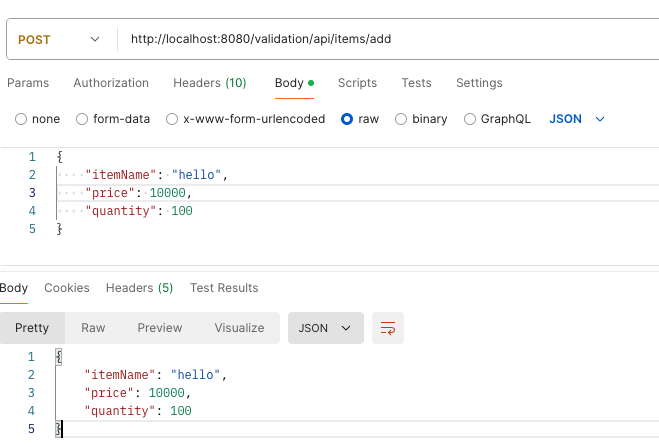Click the request body price value 10000
The height and width of the screenshot is (447, 659).
[168, 193]
